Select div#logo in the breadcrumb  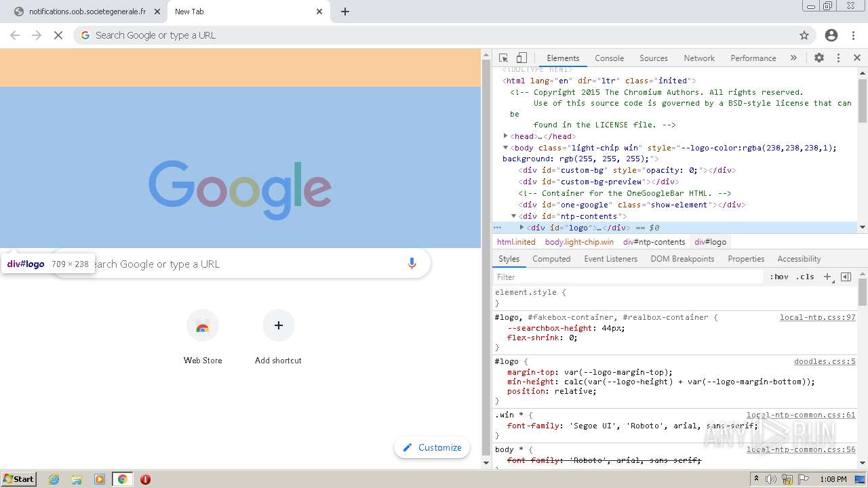(710, 242)
